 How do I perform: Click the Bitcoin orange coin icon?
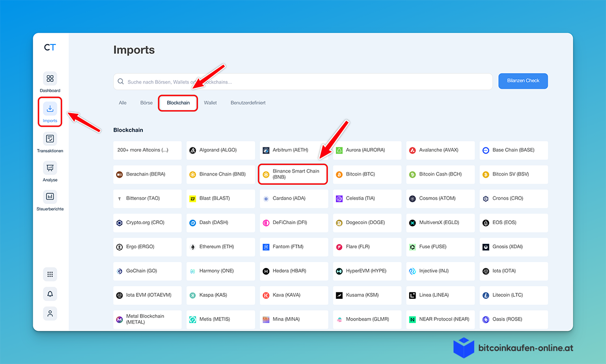pyautogui.click(x=339, y=175)
